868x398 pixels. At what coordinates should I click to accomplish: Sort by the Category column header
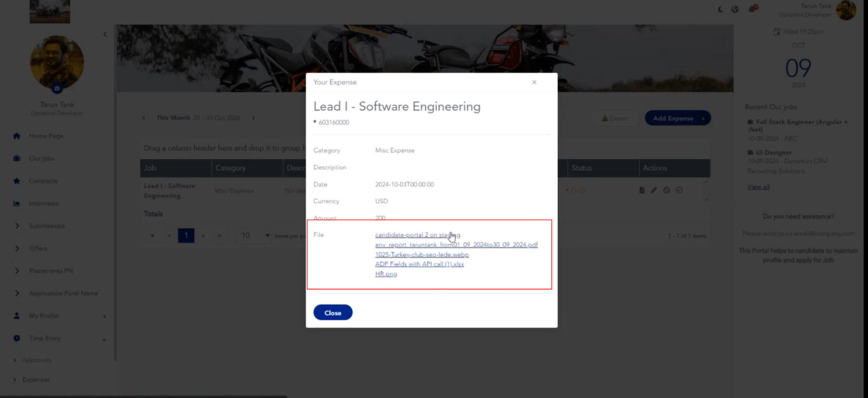click(x=247, y=168)
